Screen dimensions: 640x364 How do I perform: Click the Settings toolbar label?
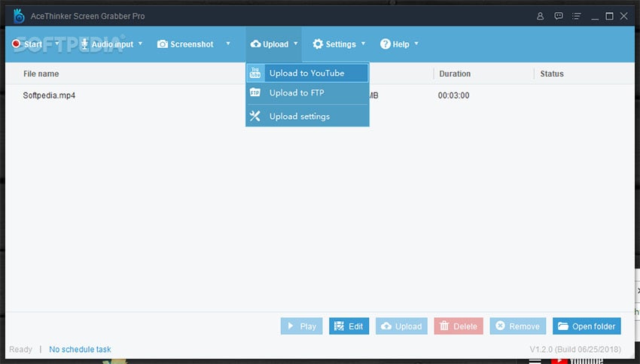point(341,44)
